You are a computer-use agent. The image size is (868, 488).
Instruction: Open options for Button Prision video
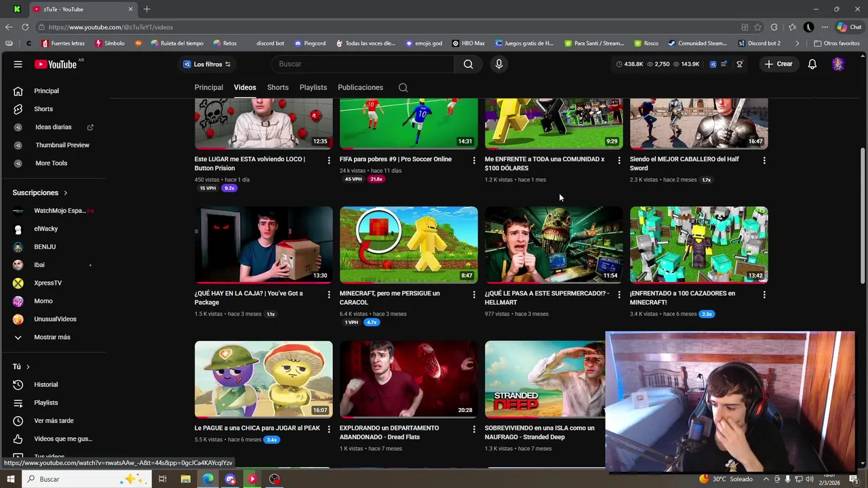329,160
